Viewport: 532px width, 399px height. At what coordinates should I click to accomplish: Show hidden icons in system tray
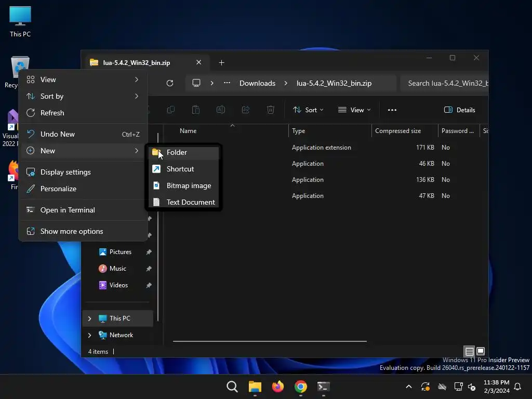click(409, 387)
